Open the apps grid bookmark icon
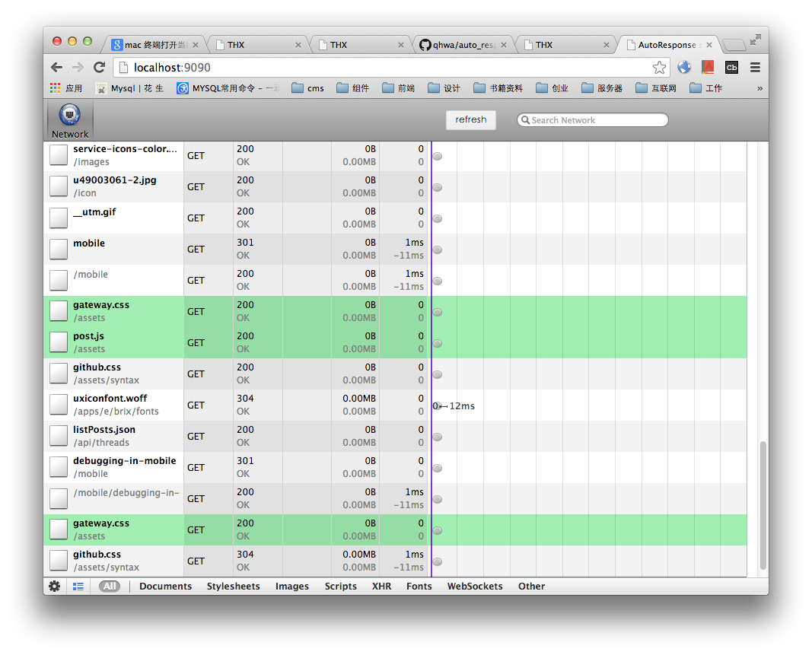 (x=56, y=88)
